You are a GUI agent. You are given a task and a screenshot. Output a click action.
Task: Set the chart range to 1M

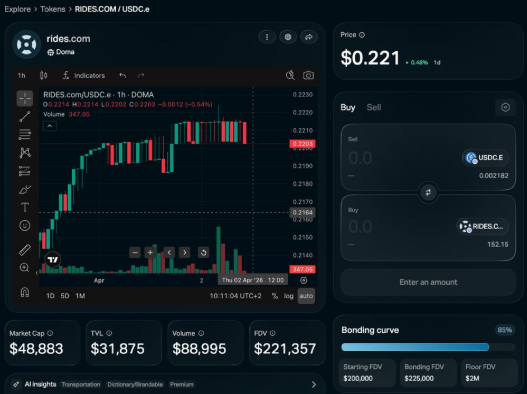(80, 296)
